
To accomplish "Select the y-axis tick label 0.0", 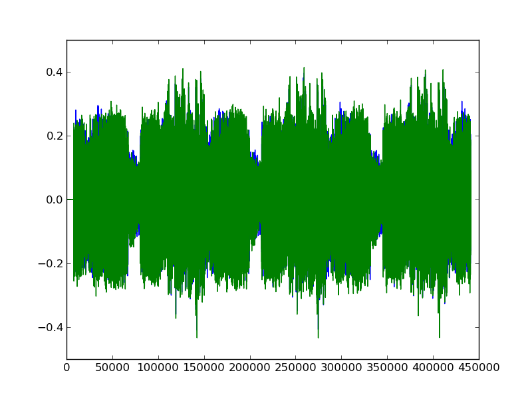I will pyautogui.click(x=55, y=200).
